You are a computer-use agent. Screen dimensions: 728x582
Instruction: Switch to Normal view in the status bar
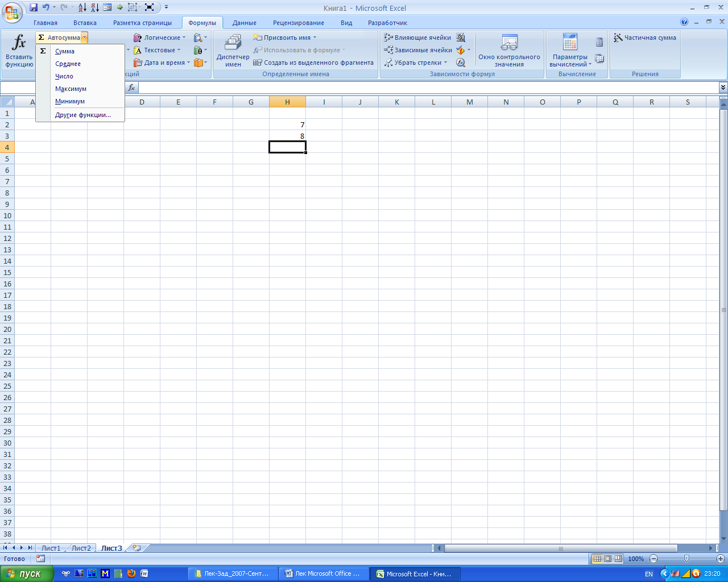[597, 559]
